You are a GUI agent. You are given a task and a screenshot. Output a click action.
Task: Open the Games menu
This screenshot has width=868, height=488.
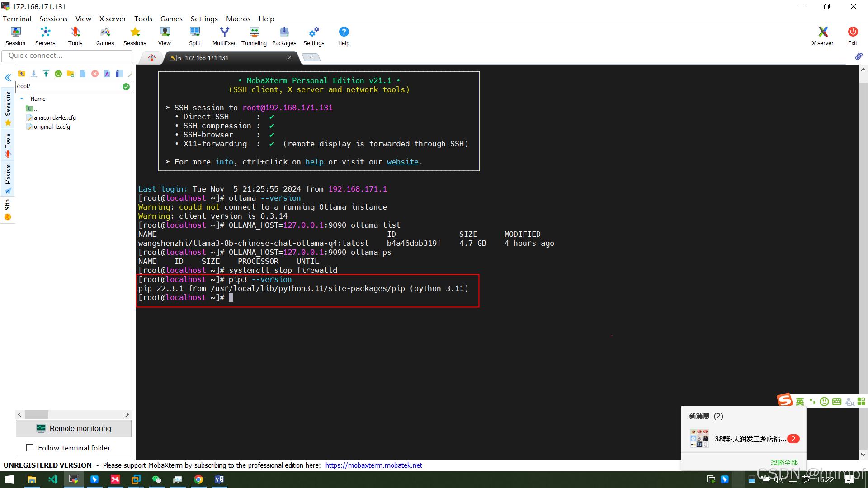171,19
